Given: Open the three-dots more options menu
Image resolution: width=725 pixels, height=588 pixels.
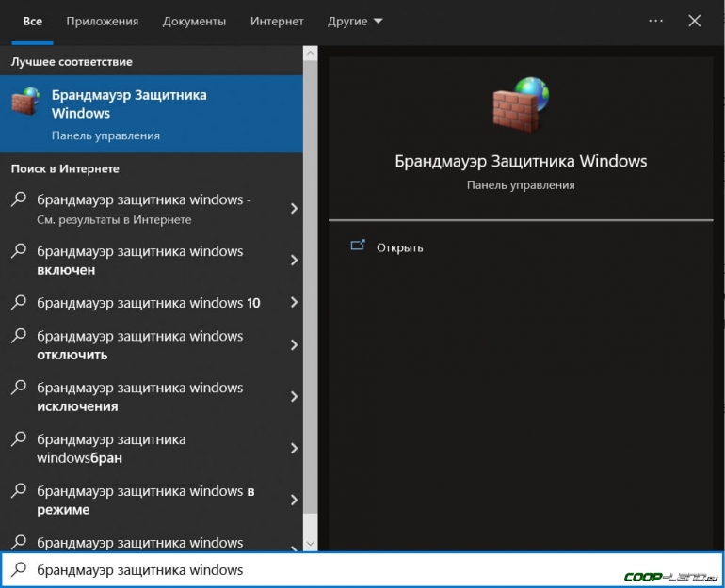Looking at the screenshot, I should [x=656, y=21].
